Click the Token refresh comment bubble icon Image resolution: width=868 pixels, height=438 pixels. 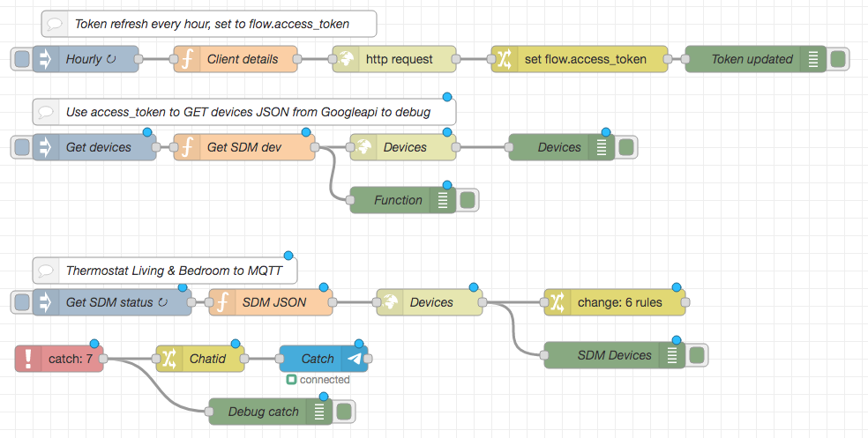55,24
